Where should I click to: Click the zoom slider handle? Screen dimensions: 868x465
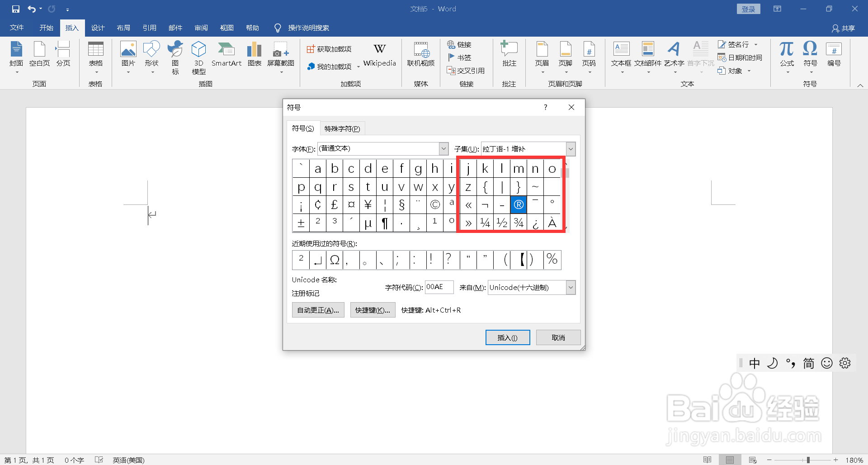(x=808, y=460)
